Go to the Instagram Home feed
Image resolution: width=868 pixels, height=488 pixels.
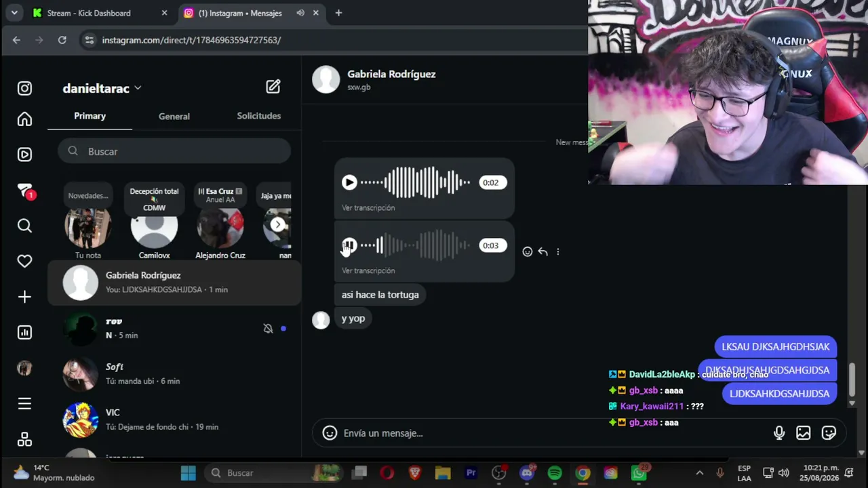point(24,119)
